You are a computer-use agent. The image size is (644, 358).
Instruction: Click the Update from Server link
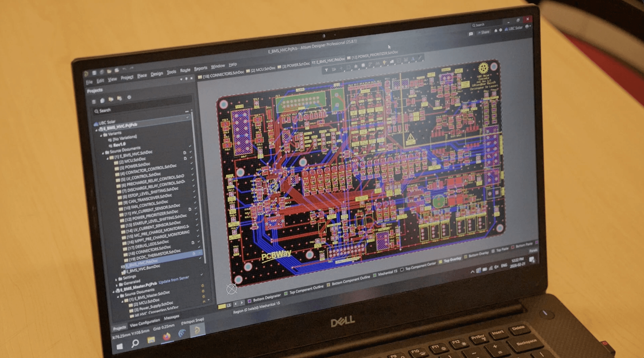pos(173,280)
